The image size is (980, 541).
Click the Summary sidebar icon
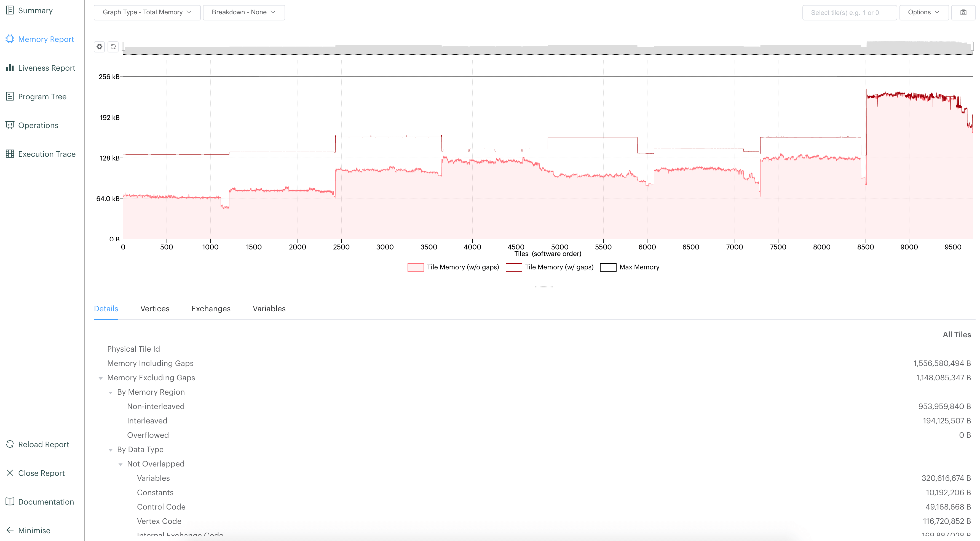10,10
